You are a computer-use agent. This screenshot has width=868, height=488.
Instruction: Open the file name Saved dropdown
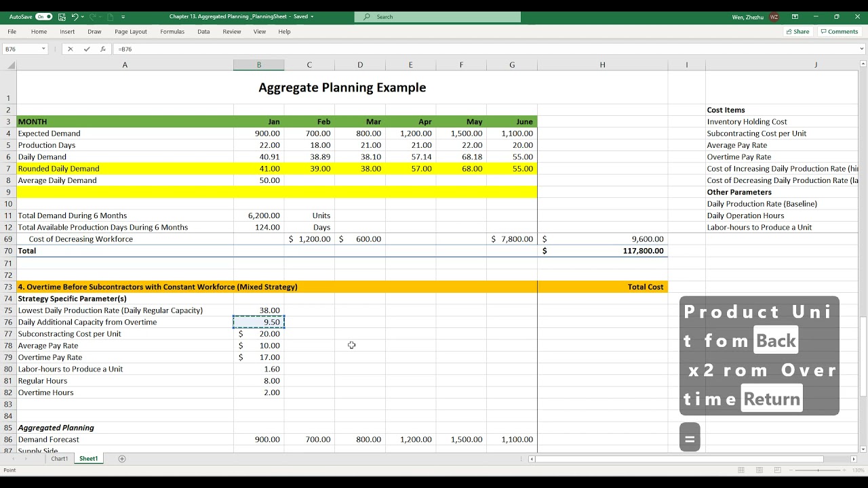tap(312, 16)
